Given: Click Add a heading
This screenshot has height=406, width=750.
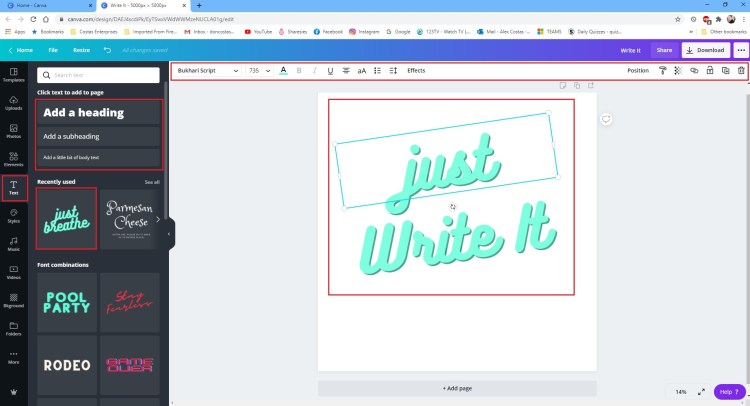Looking at the screenshot, I should point(98,113).
